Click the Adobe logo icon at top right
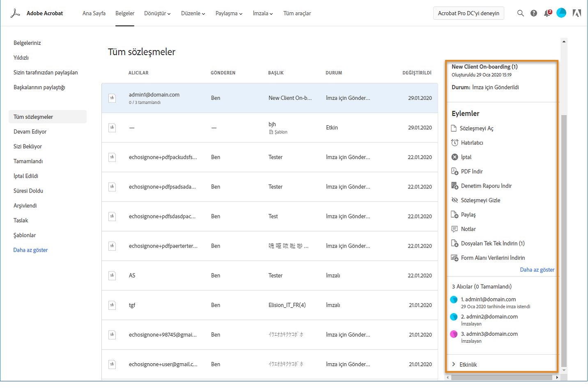Image resolution: width=588 pixels, height=392 pixels. 577,13
